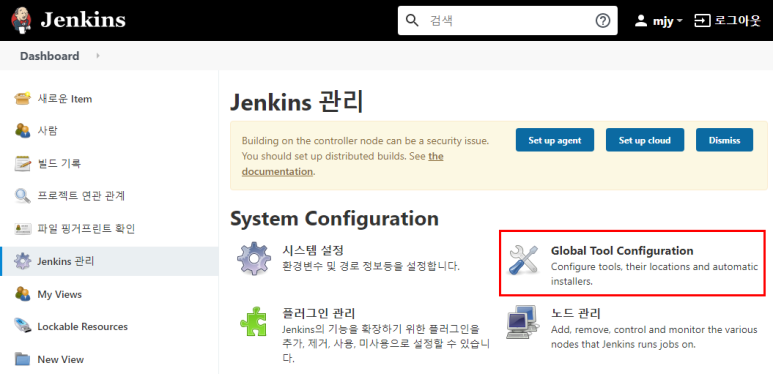
Task: Click the Lockable Resources USB icon
Action: (23, 326)
